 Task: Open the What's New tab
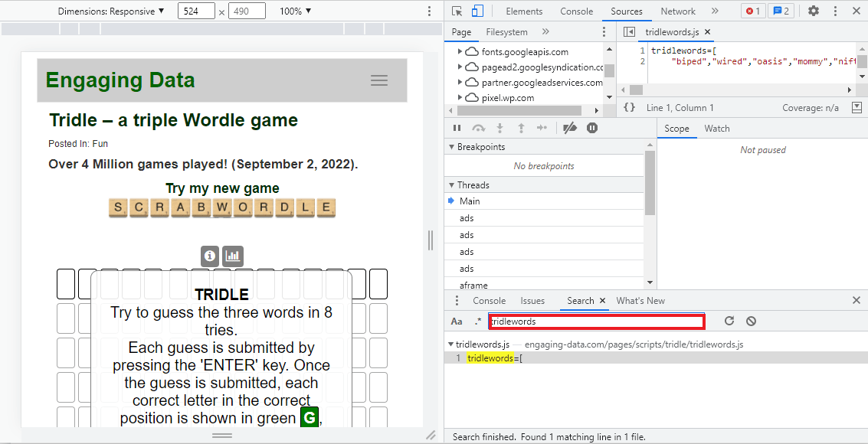(x=640, y=301)
